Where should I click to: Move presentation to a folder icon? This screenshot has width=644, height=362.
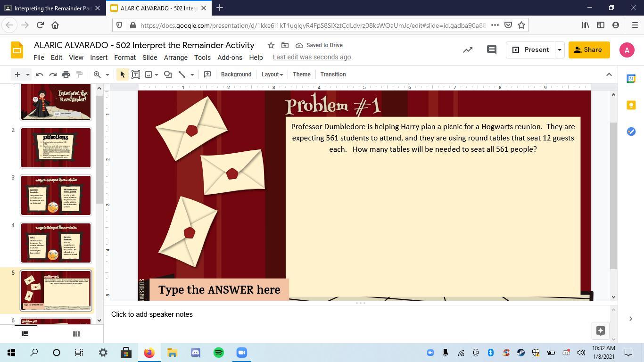tap(285, 45)
